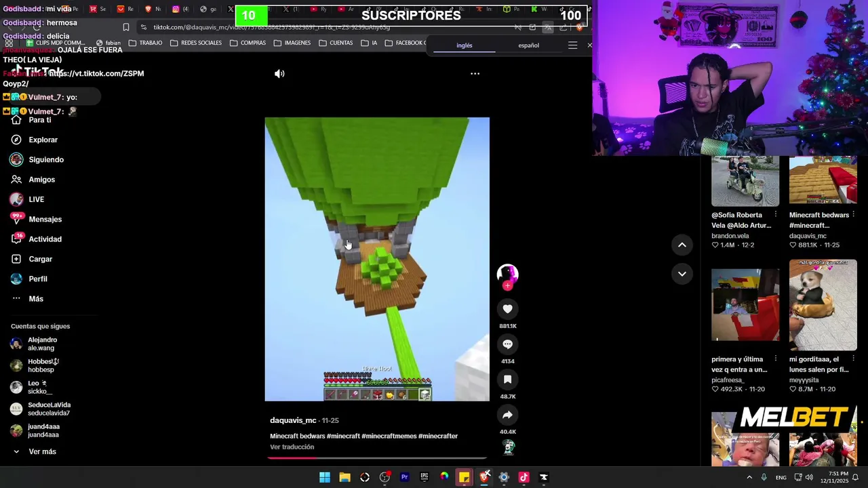This screenshot has height=488, width=868.
Task: Open fabian bookmark
Action: [x=108, y=43]
